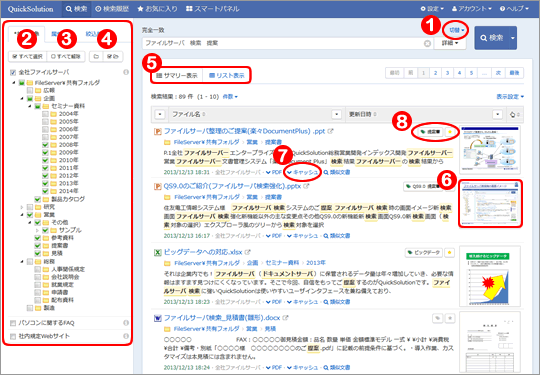This screenshot has width=540, height=375.
Task: Open external-link icon after QS9.0のご紹介 .pptx title
Action: click(x=306, y=186)
